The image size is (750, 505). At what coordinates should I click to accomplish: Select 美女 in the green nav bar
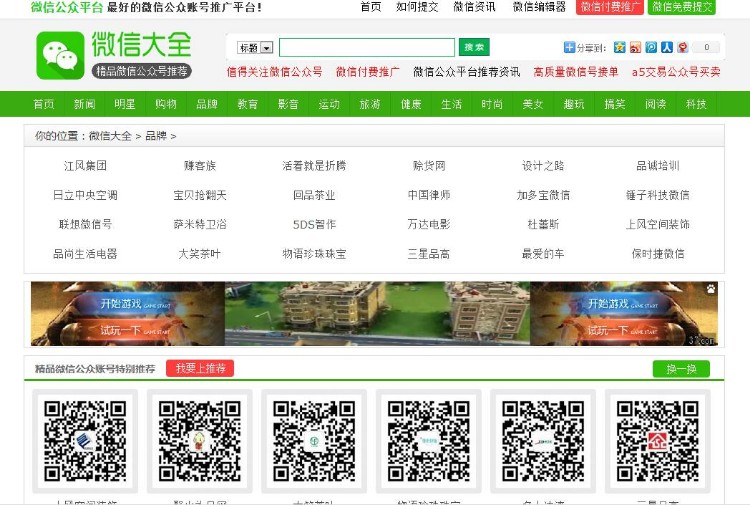[533, 104]
